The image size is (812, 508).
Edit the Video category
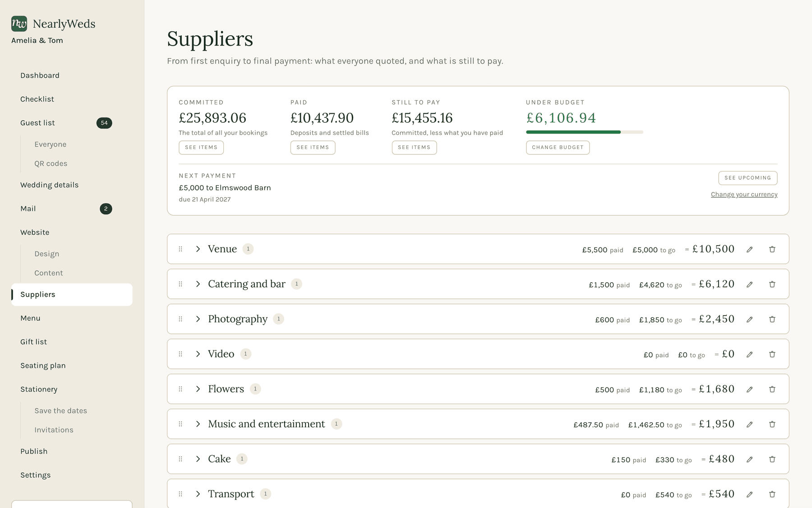point(749,354)
